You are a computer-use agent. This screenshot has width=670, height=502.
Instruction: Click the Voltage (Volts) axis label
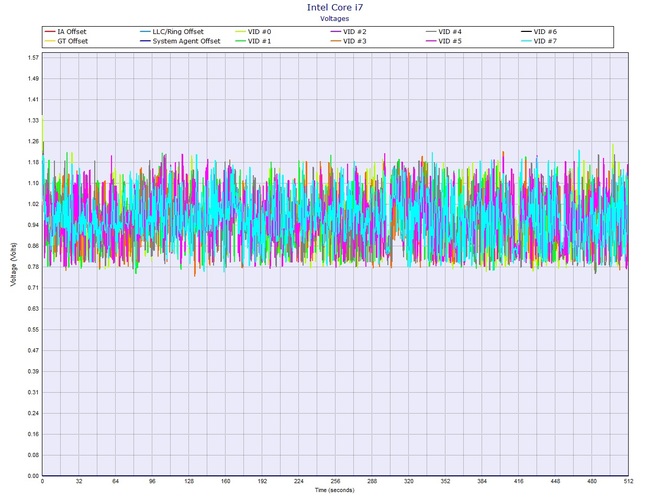tap(14, 264)
